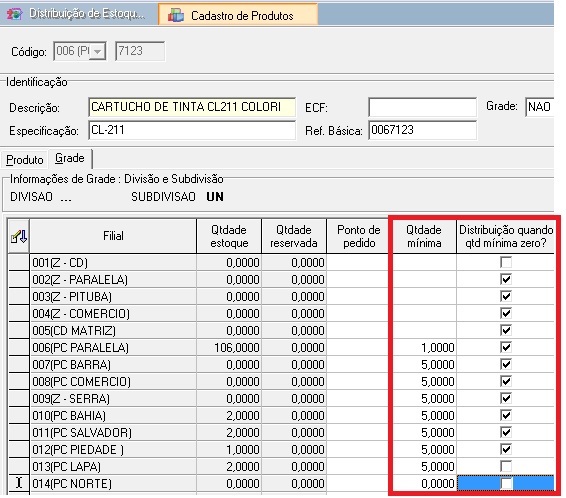
Task: Select the 007(PC BARRA) filial cell
Action: [x=113, y=364]
